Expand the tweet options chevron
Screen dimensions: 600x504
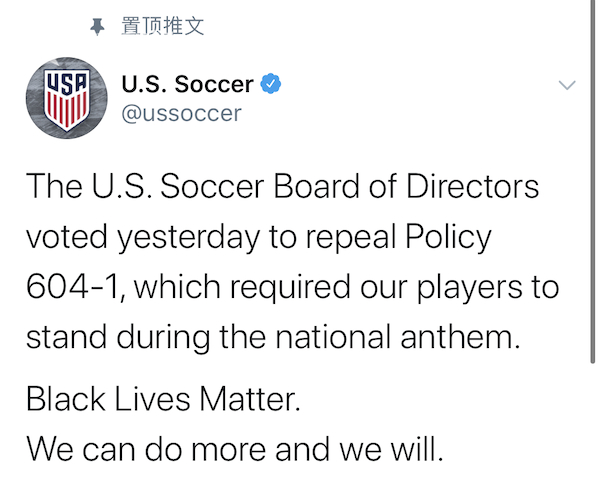coord(567,87)
